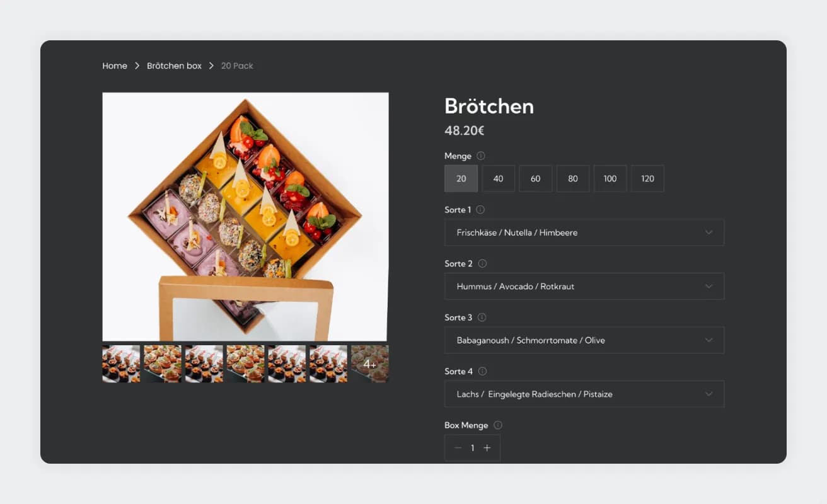Decrease box quantity with minus icon
The height and width of the screenshot is (504, 827).
pos(458,448)
